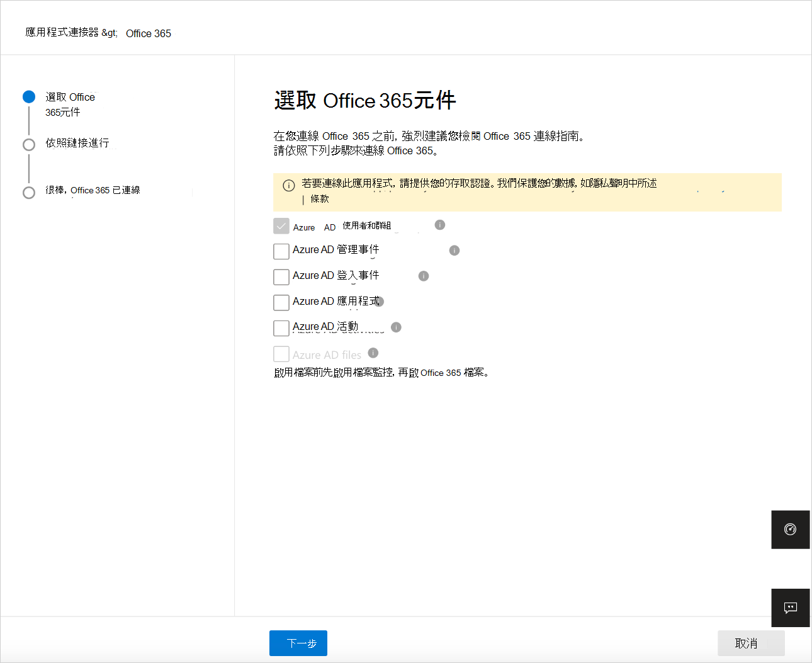Viewport: 812px width, 663px height.
Task: Click the 請依照下列步驟來連線 Office 365 text
Action: point(356,151)
